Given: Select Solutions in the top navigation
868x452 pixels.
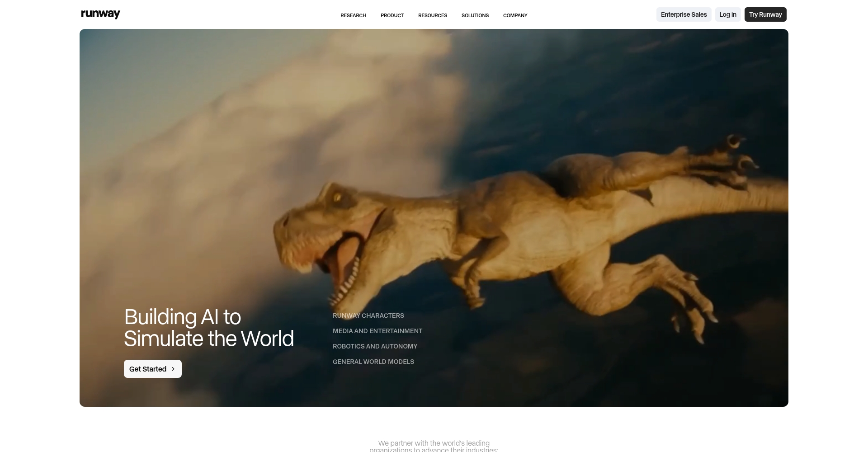Looking at the screenshot, I should click(475, 15).
